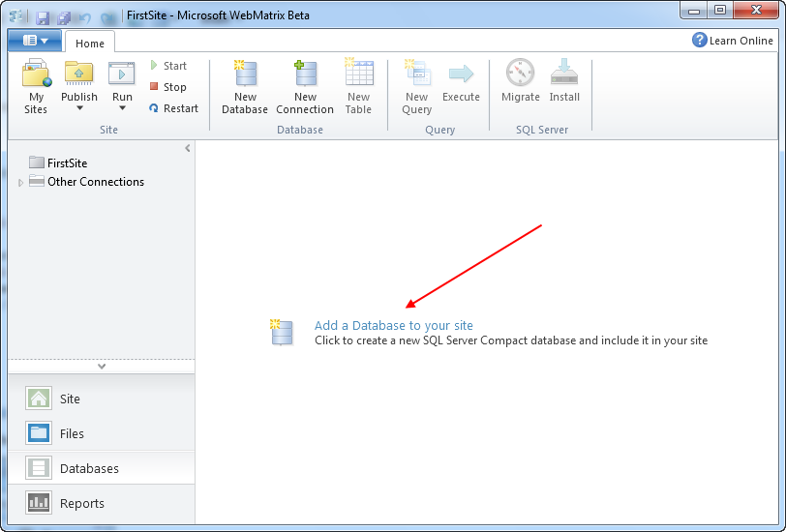
Task: Click the Install SQL Server icon
Action: (564, 72)
